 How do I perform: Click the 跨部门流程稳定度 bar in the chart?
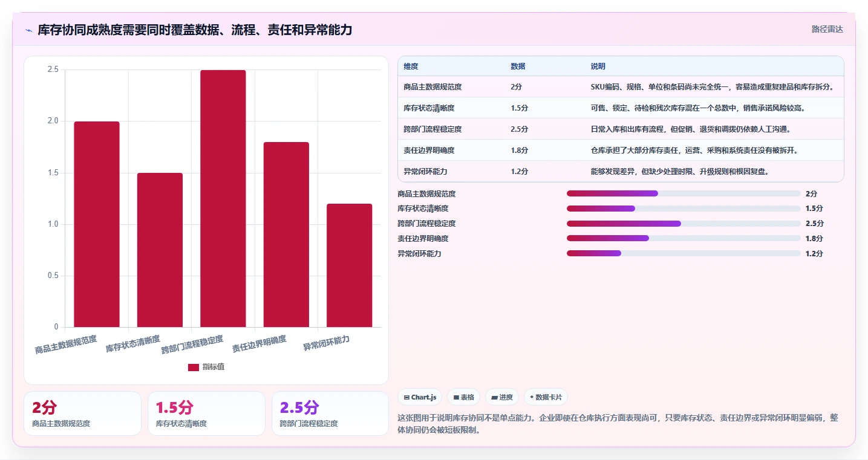tap(223, 199)
